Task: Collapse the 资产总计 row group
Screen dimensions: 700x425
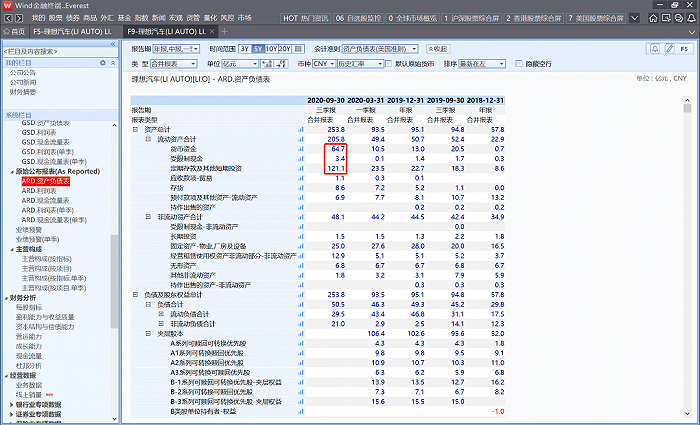Action: click(x=135, y=129)
